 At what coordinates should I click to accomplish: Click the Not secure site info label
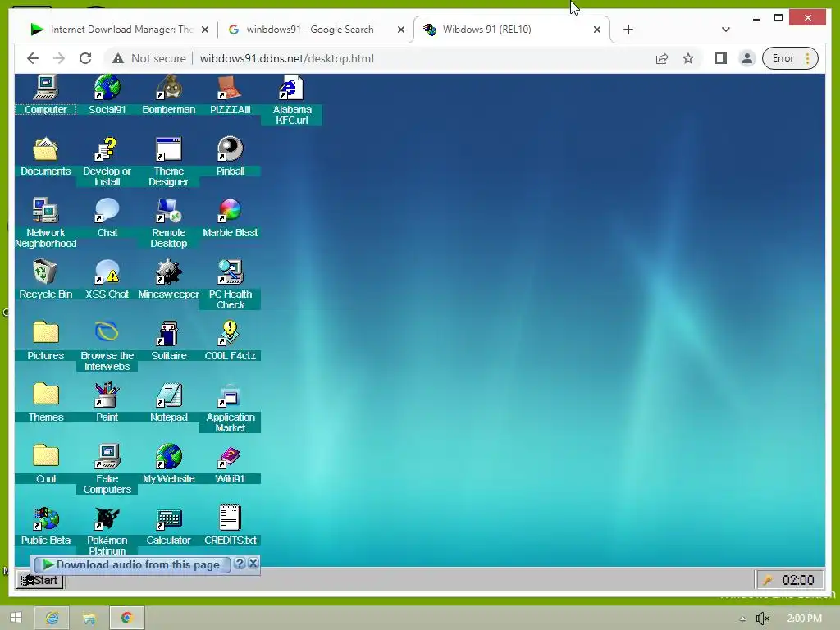coord(149,58)
